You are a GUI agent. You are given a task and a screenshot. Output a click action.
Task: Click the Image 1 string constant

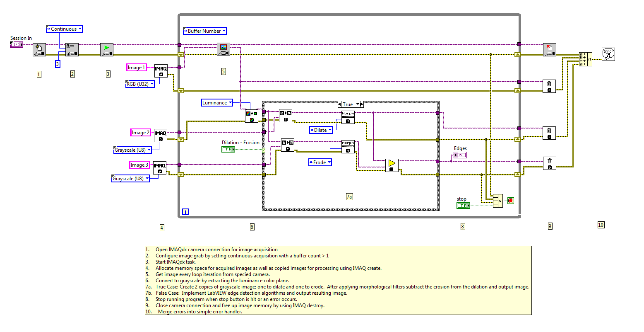(x=137, y=68)
